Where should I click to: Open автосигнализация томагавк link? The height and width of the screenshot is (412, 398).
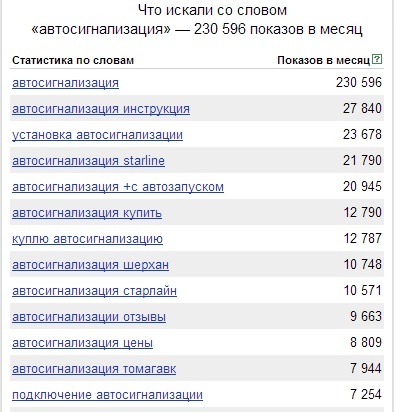point(94,369)
